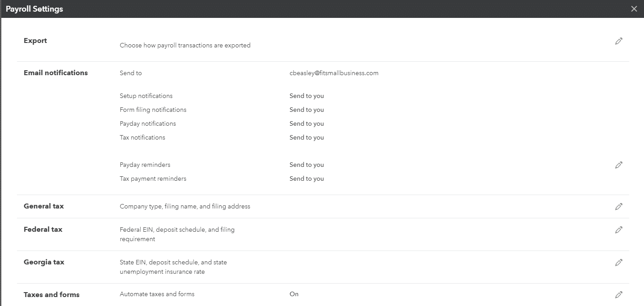Edit the Export settings via pencil icon
The width and height of the screenshot is (644, 306).
click(x=619, y=41)
